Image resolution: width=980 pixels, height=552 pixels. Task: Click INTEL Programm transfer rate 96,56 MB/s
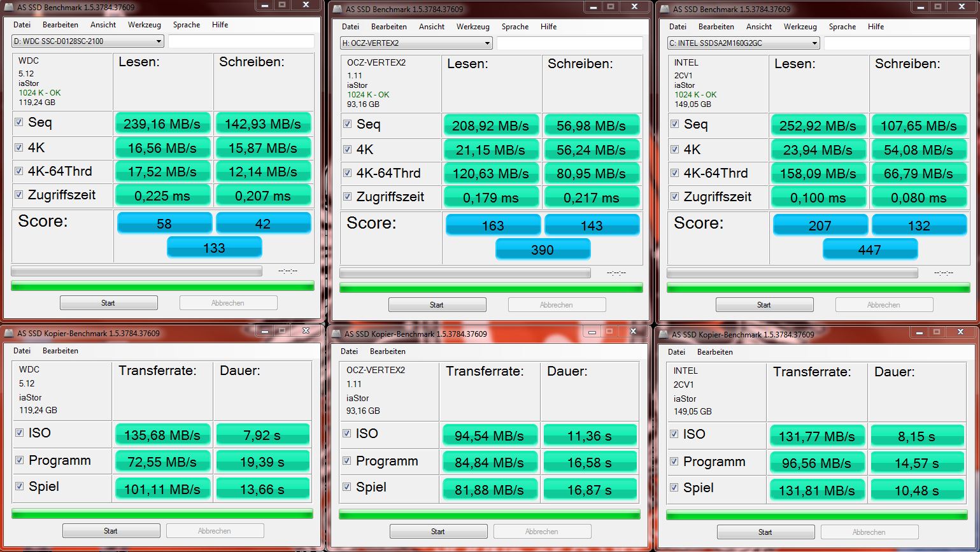click(817, 463)
